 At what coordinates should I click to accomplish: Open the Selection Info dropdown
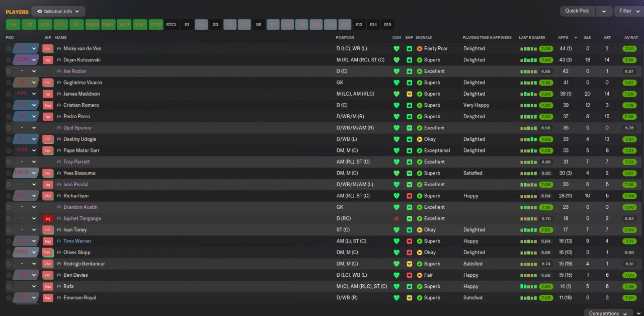pos(58,11)
